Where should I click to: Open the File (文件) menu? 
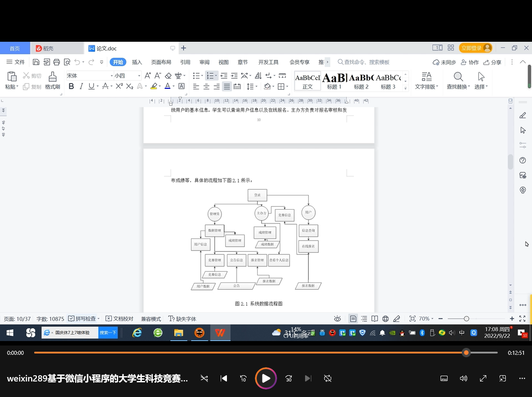[x=16, y=62]
